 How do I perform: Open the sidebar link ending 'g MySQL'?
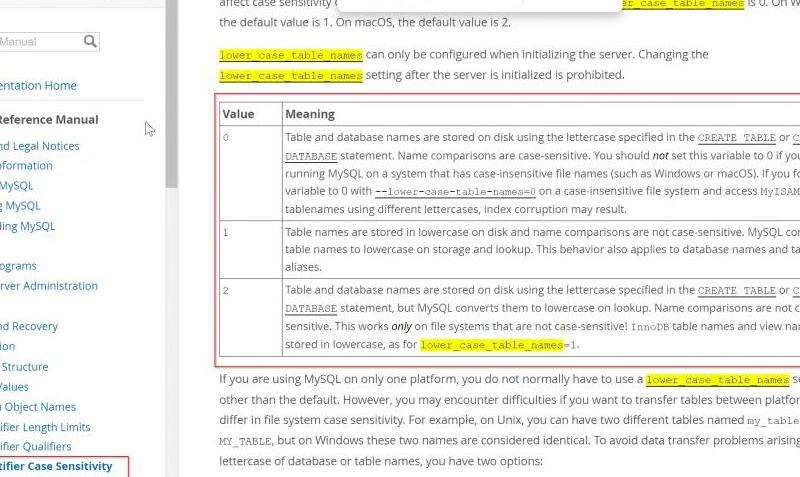(x=20, y=206)
